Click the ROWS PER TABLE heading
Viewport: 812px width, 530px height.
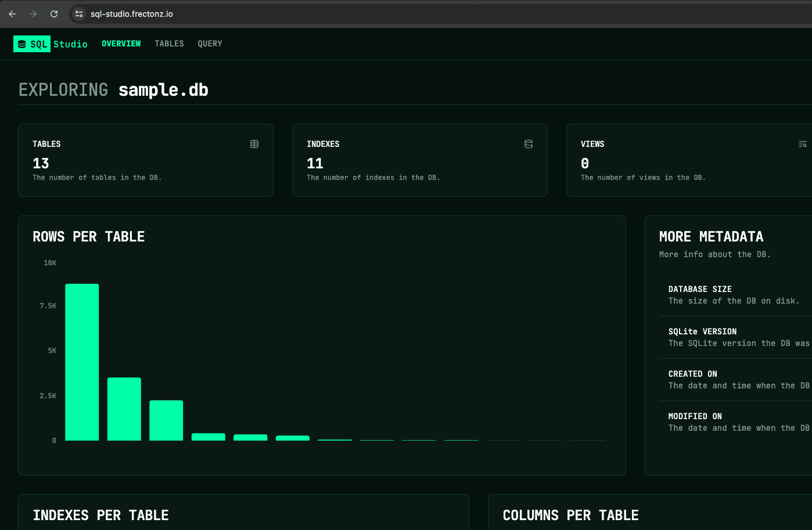tap(89, 237)
